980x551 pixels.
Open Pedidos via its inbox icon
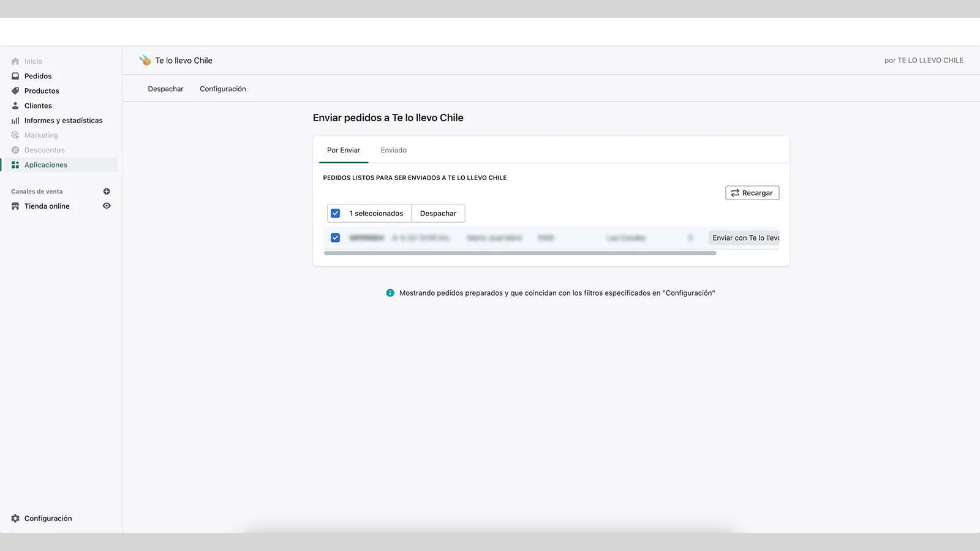(x=15, y=76)
